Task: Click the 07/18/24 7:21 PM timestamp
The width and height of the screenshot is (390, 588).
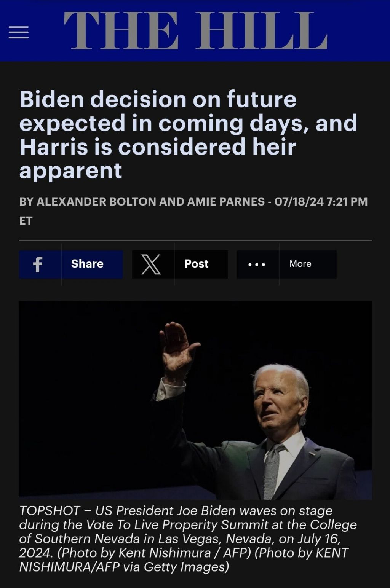Action: [321, 201]
